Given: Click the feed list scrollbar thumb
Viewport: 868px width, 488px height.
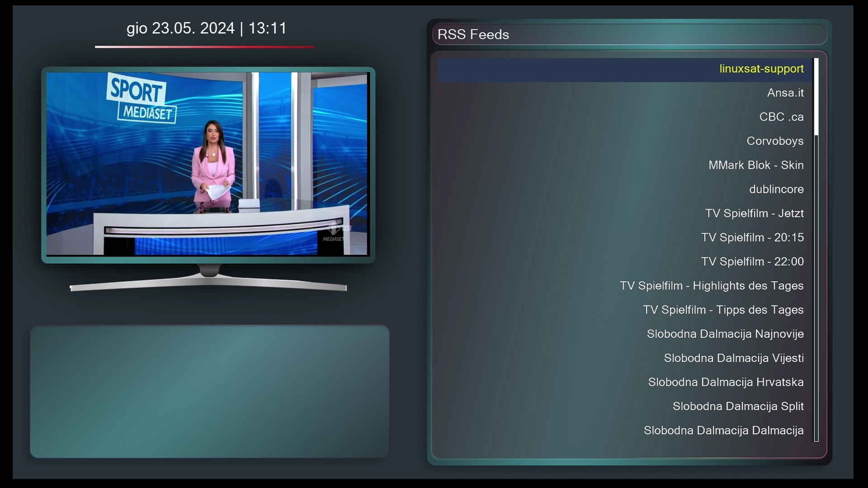Looking at the screenshot, I should (816, 97).
